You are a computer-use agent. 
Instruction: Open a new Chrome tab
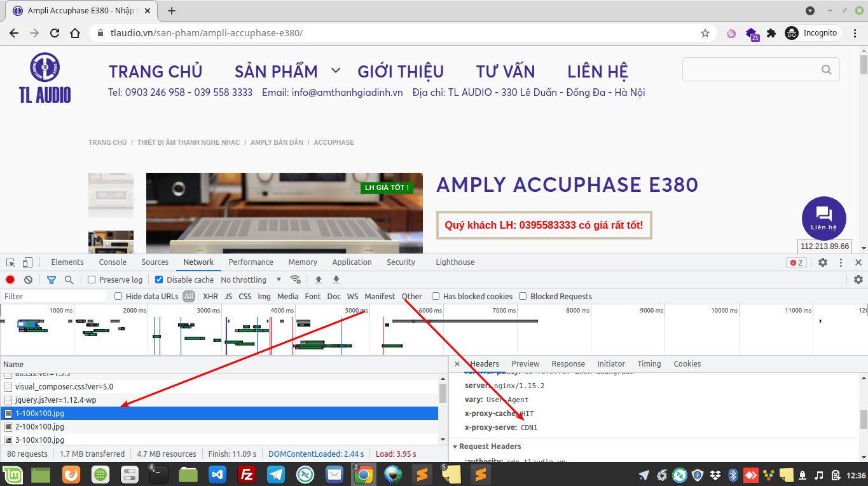pyautogui.click(x=172, y=11)
